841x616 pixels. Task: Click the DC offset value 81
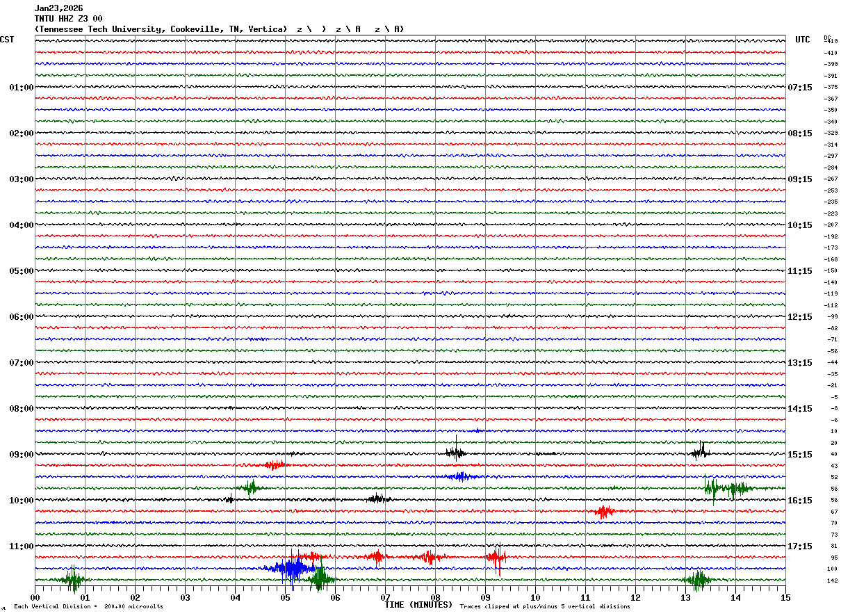click(x=834, y=546)
